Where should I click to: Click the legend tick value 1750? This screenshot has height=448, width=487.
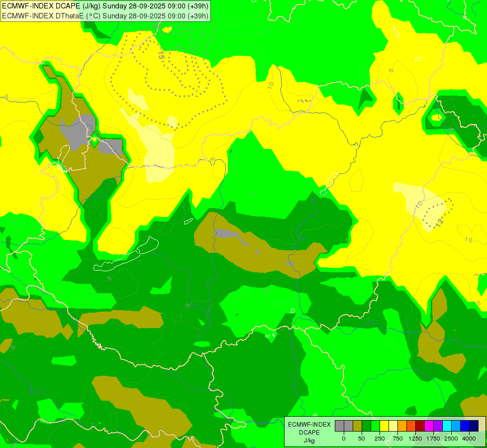[433, 439]
